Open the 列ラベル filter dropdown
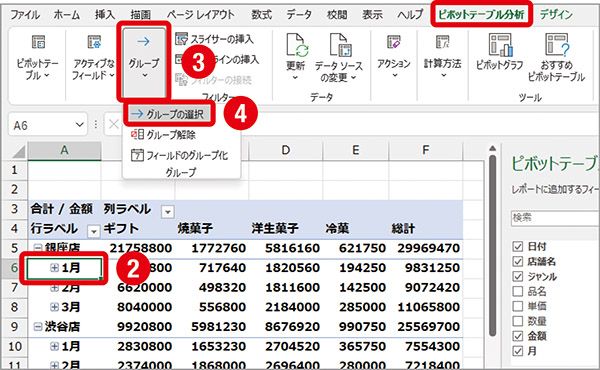 167,211
